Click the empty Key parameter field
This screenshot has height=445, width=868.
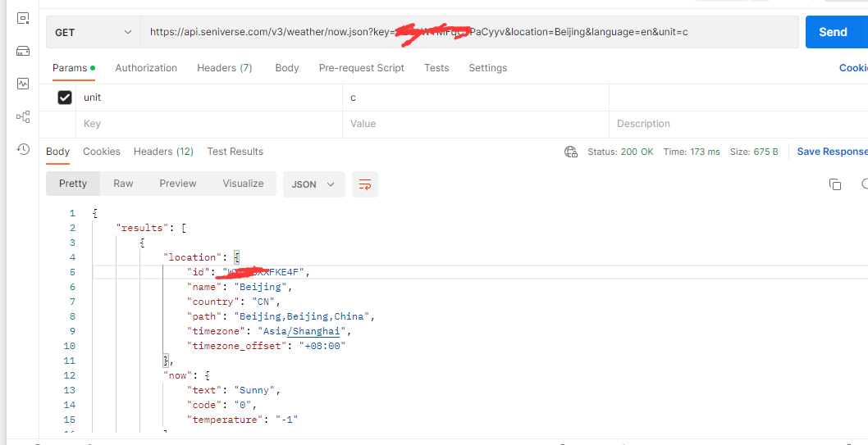209,124
